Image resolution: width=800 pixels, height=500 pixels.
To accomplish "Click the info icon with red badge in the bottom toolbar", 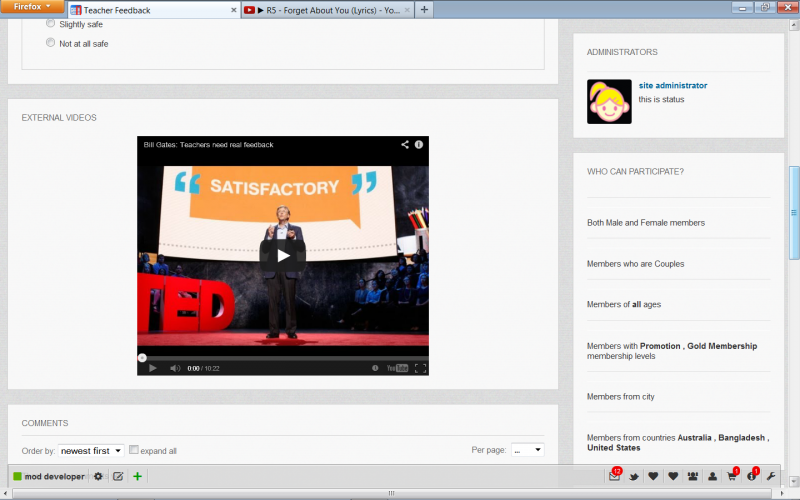I will pos(752,475).
